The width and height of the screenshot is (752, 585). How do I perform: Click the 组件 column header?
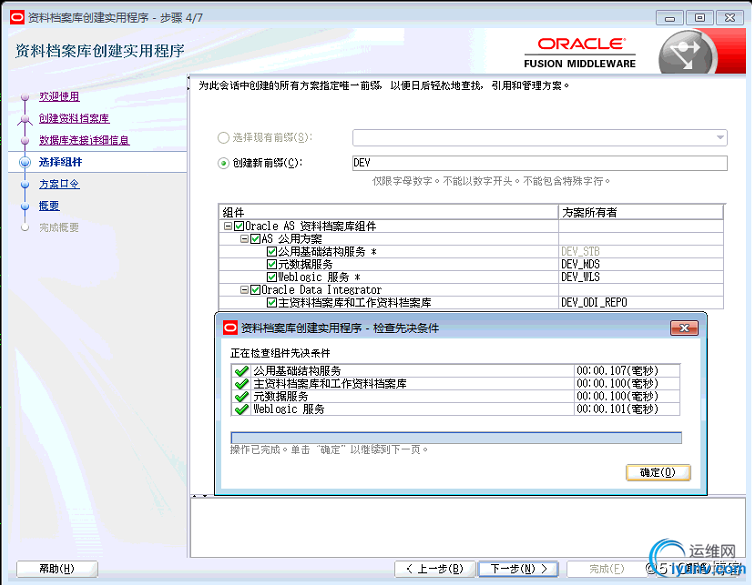point(388,212)
